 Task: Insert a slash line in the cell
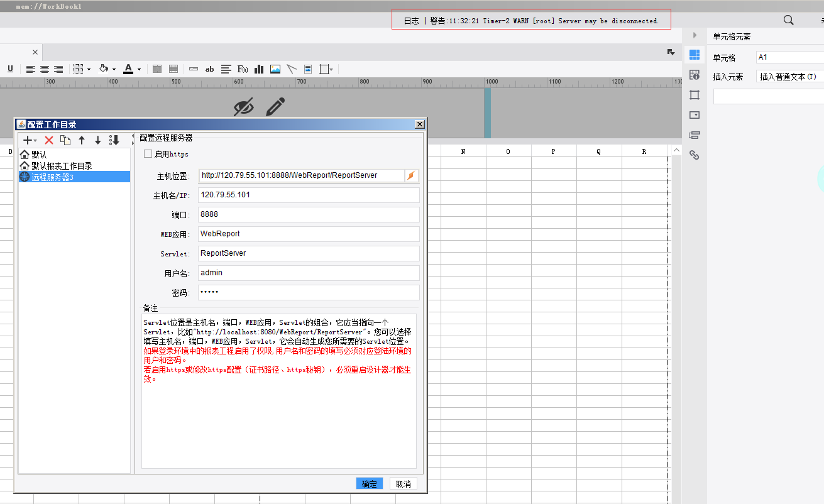tap(292, 69)
